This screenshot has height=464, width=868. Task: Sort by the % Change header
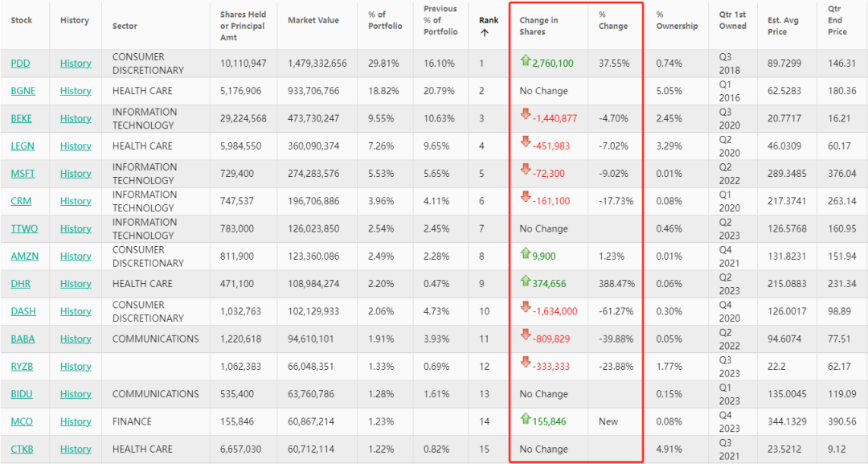coord(612,20)
